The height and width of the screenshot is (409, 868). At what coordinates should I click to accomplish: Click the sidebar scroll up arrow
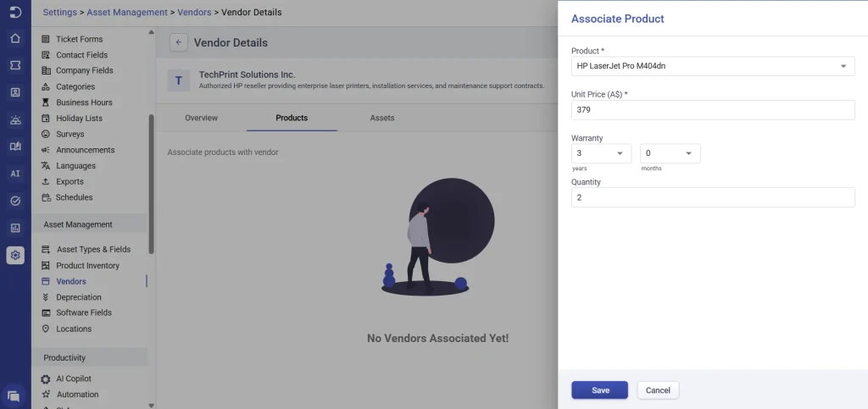(x=151, y=32)
